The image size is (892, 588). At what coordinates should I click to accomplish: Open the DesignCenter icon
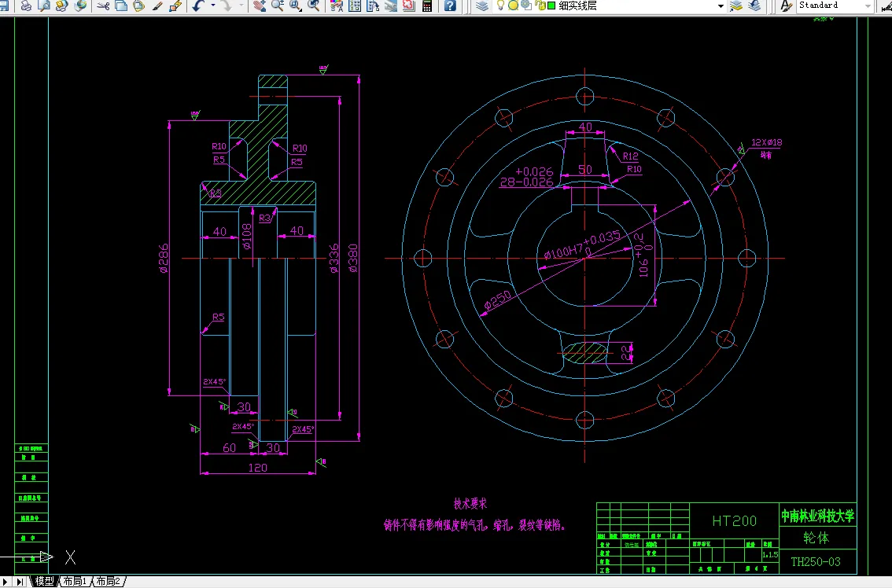[x=355, y=6]
